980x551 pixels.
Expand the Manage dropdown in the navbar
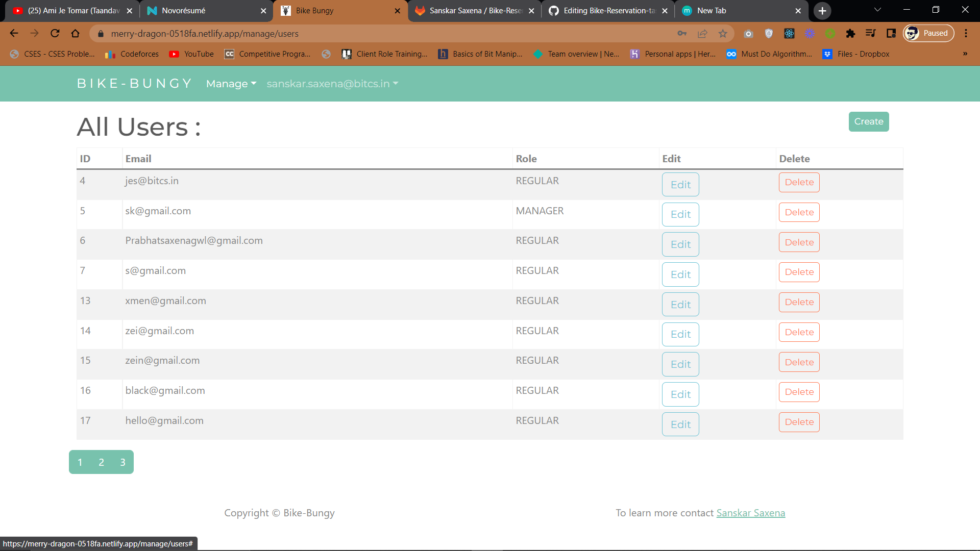click(x=231, y=84)
